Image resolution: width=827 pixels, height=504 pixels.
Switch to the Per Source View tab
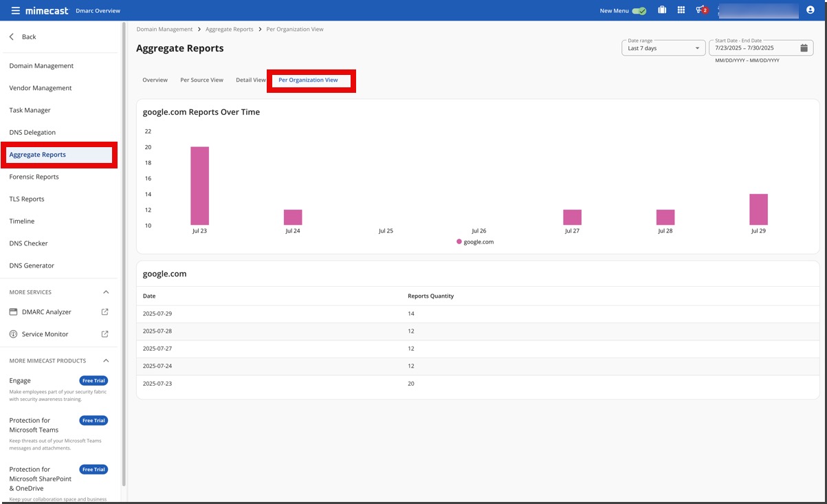[x=201, y=80]
